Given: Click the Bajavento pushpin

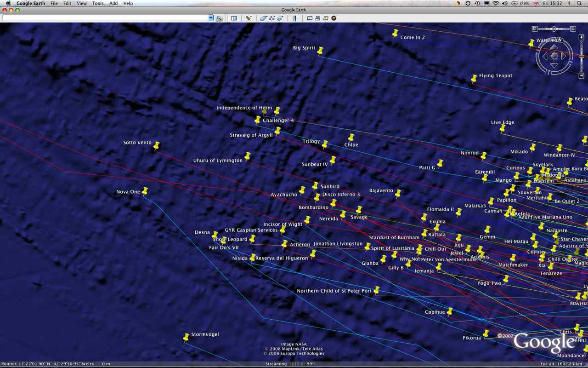Looking at the screenshot, I should click(x=398, y=194).
